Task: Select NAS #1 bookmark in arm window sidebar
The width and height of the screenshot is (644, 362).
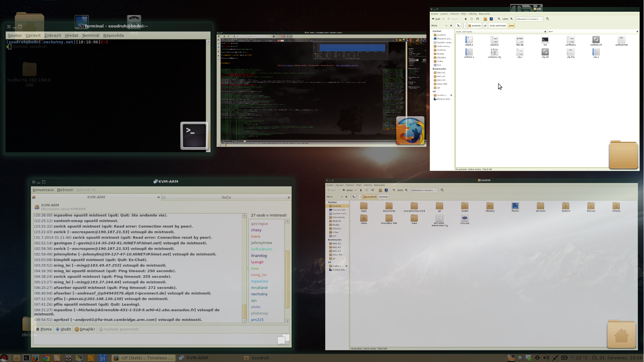Action: point(441,72)
